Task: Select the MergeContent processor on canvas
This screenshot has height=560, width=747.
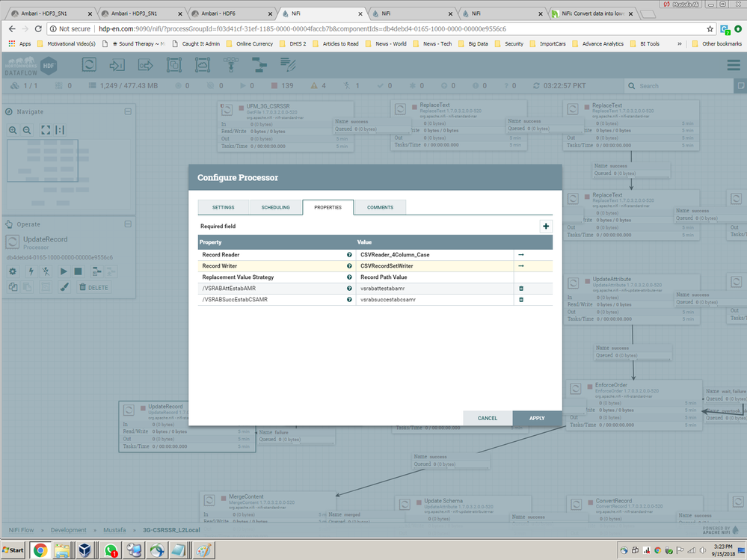Action: pos(267,508)
